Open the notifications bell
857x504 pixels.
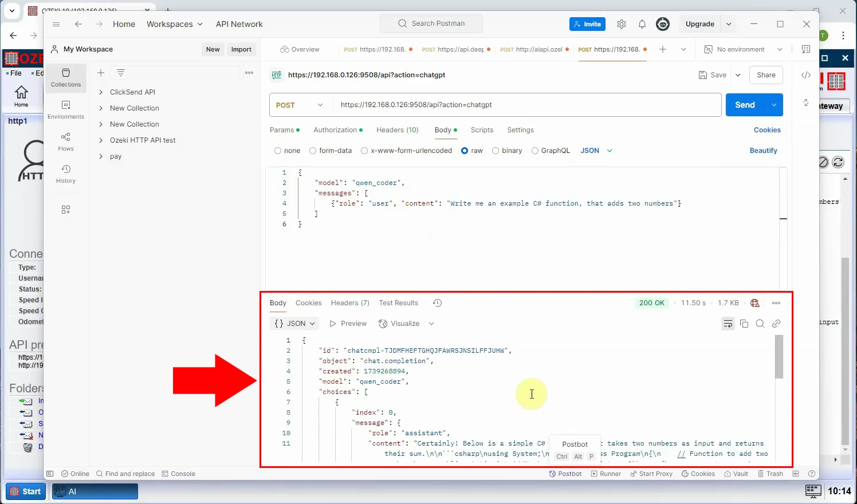pos(642,24)
